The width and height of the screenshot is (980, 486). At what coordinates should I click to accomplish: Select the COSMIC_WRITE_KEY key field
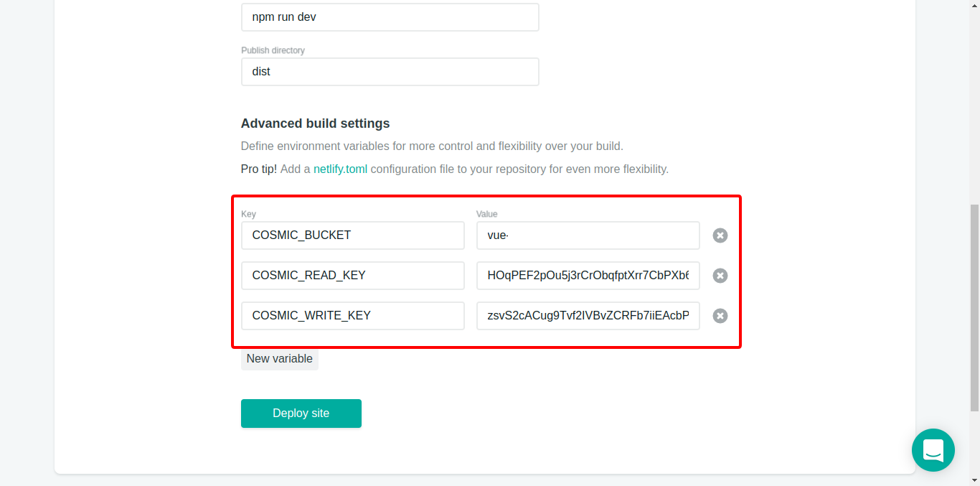coord(352,316)
